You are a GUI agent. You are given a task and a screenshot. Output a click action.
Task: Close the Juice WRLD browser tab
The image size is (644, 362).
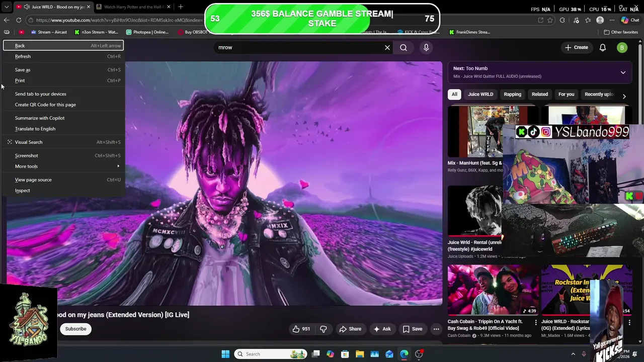(x=89, y=7)
